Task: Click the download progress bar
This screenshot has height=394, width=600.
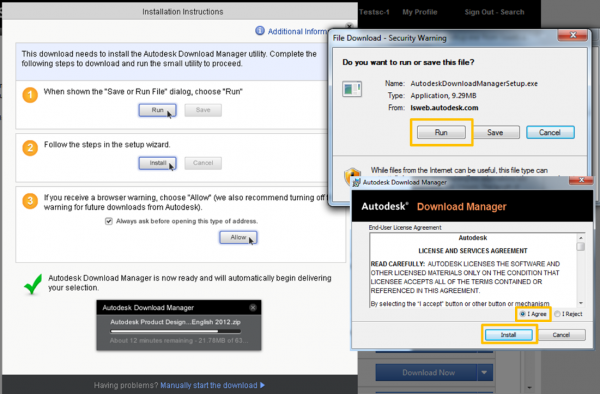Action: tap(176, 331)
